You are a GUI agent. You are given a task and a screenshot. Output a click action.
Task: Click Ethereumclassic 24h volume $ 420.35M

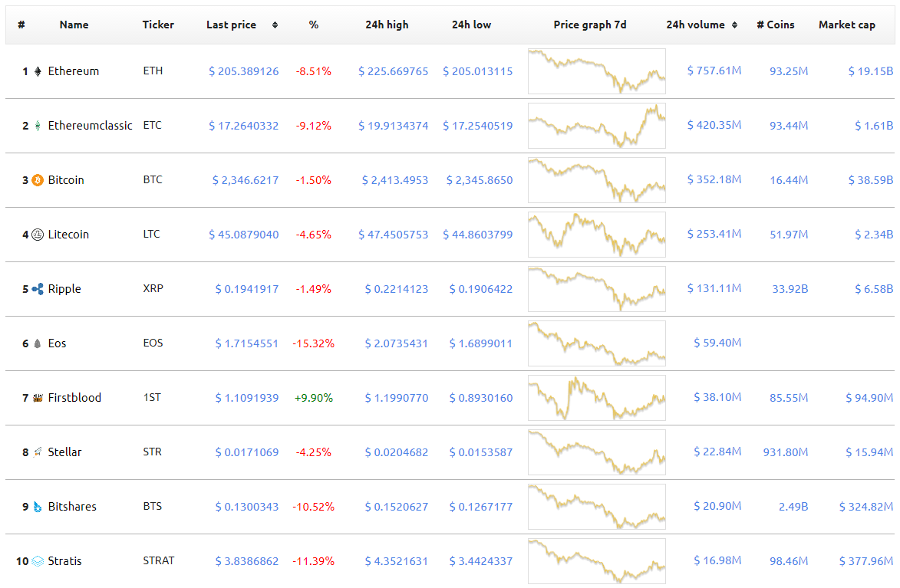coord(714,125)
